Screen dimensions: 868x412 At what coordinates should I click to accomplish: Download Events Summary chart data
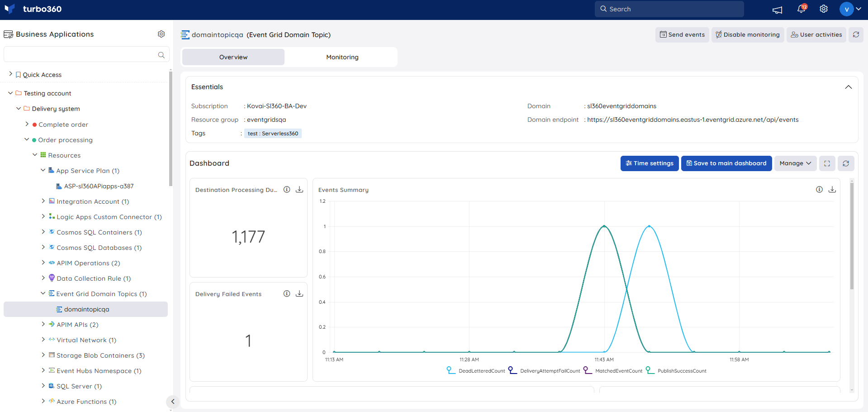coord(832,190)
